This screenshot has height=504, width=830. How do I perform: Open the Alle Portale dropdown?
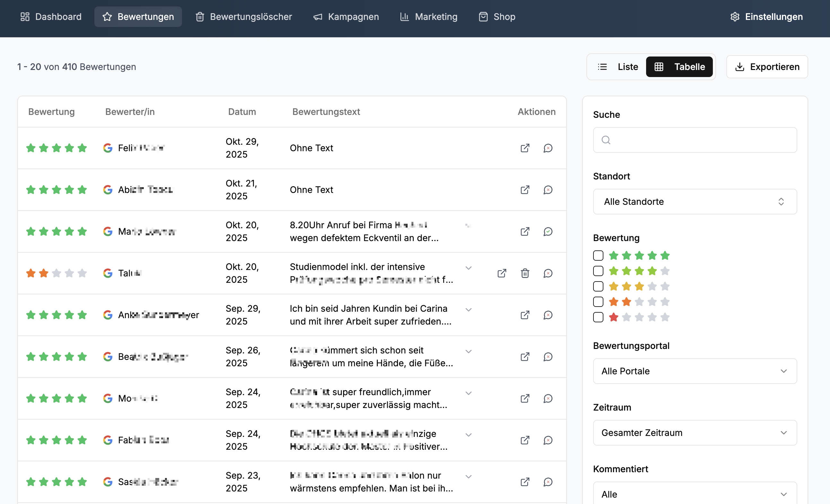click(695, 371)
